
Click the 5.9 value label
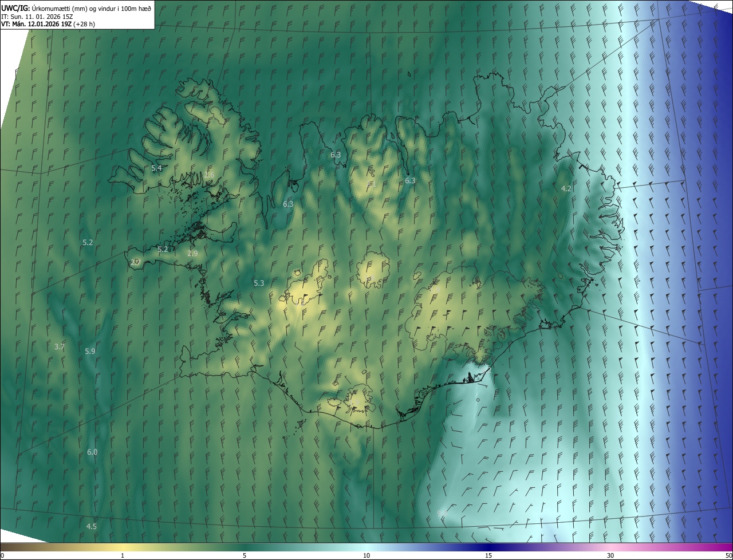[x=90, y=351]
